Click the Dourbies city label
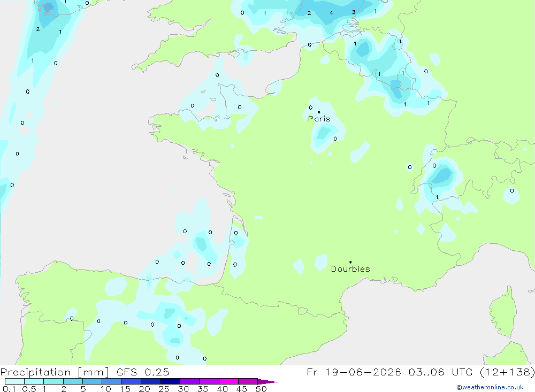The image size is (535, 392). pos(350,269)
